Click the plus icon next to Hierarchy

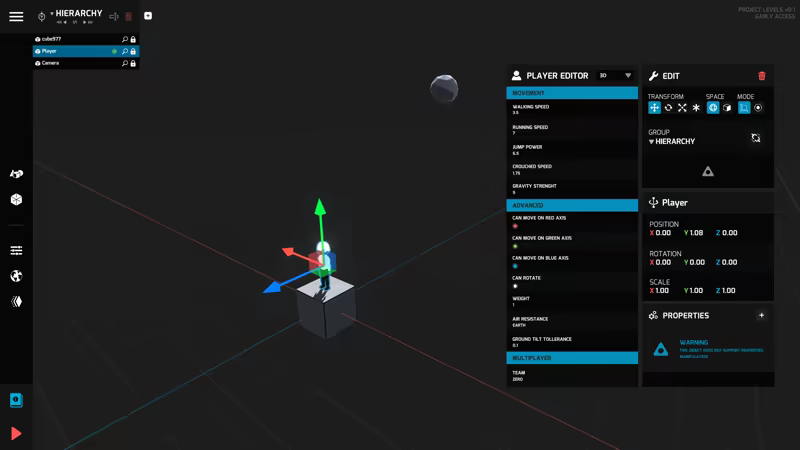pyautogui.click(x=148, y=16)
